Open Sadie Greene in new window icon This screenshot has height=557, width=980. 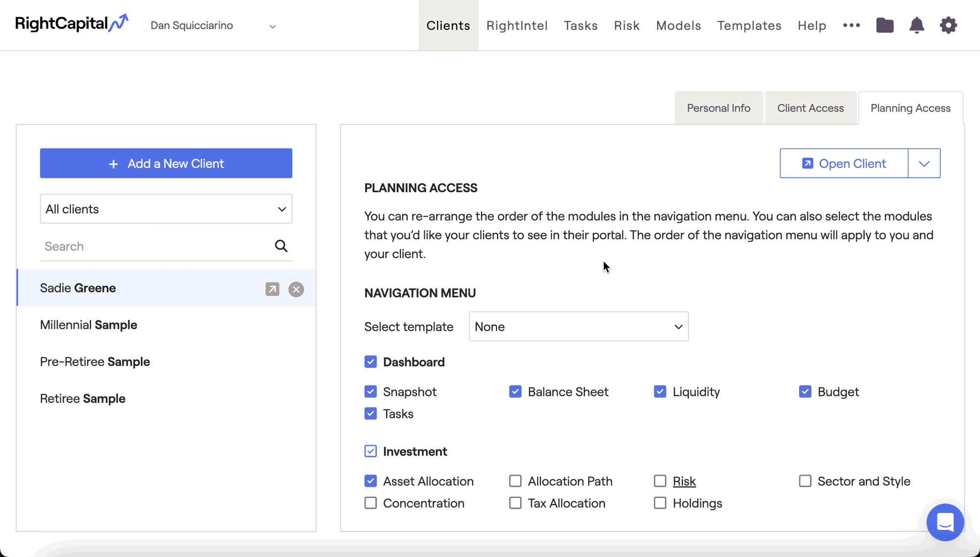pyautogui.click(x=272, y=289)
